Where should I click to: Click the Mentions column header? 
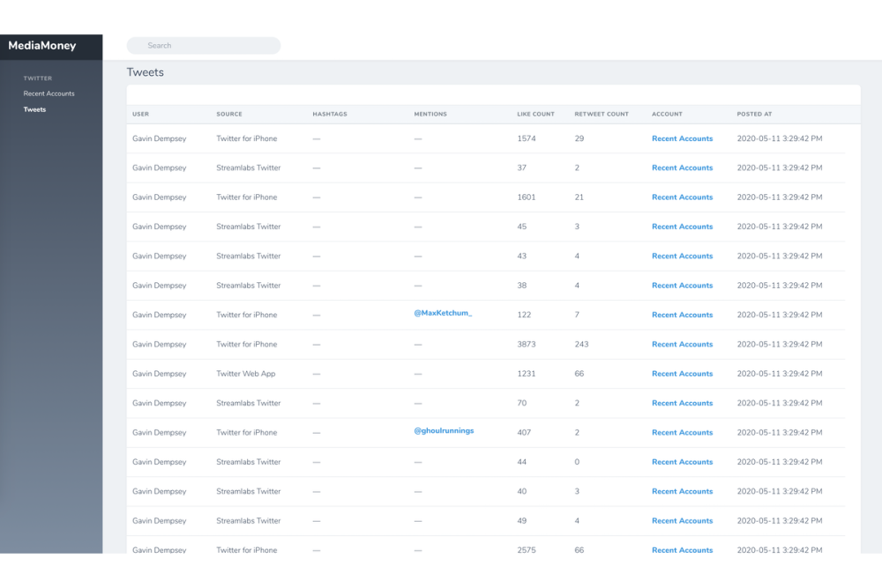[430, 114]
